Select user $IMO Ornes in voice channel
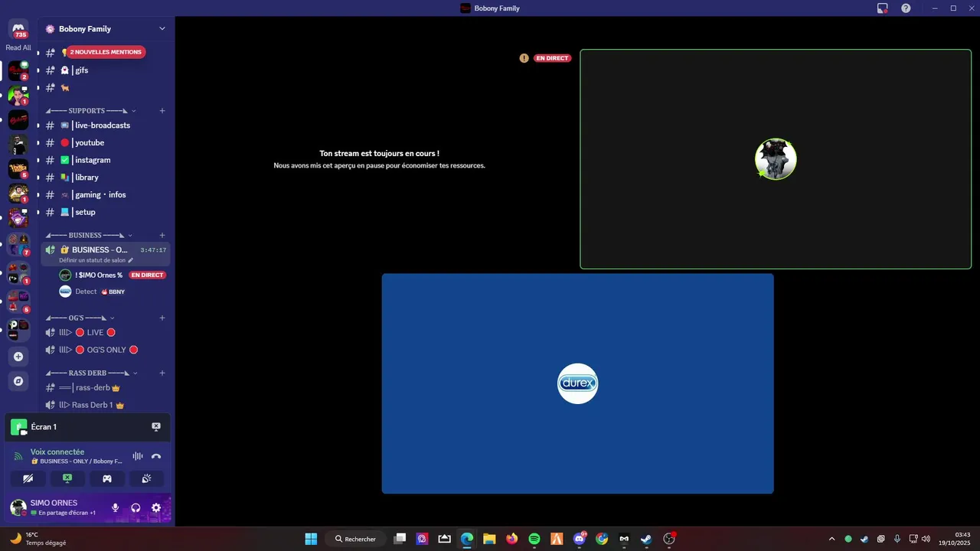Image resolution: width=980 pixels, height=551 pixels. (113, 275)
